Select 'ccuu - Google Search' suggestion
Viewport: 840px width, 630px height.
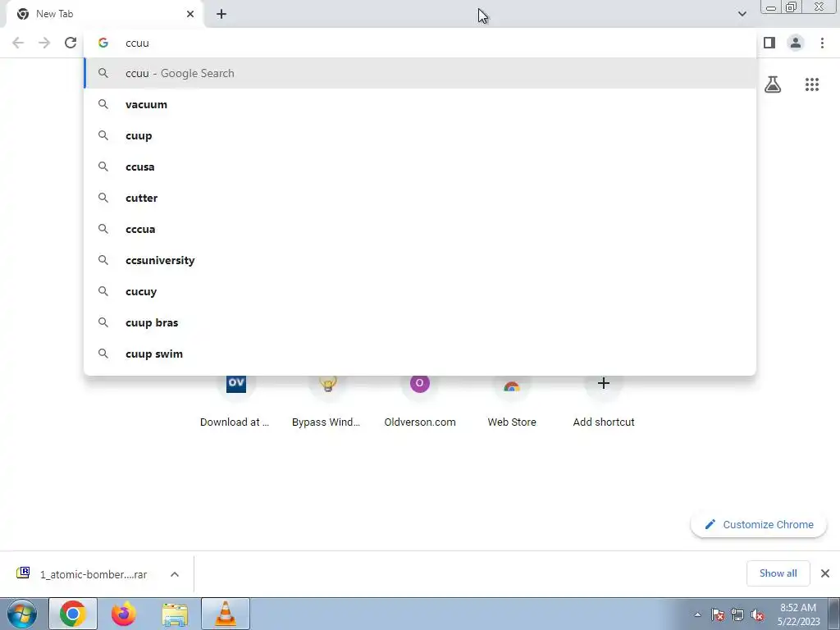(x=421, y=73)
